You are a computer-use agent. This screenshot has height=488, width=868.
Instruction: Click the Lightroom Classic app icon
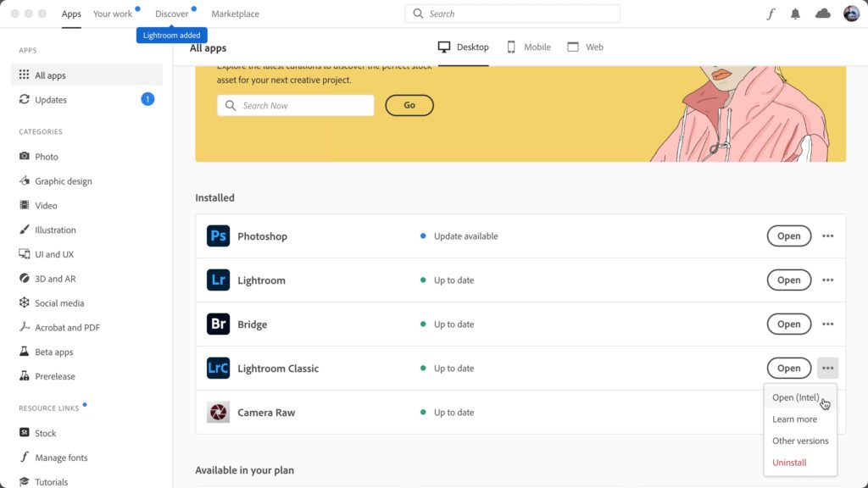tap(218, 368)
